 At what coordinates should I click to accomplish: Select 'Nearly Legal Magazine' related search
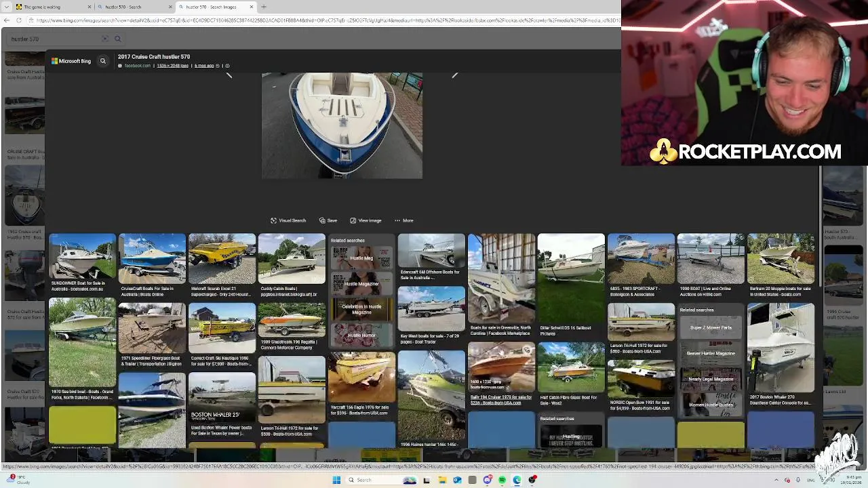[711, 379]
